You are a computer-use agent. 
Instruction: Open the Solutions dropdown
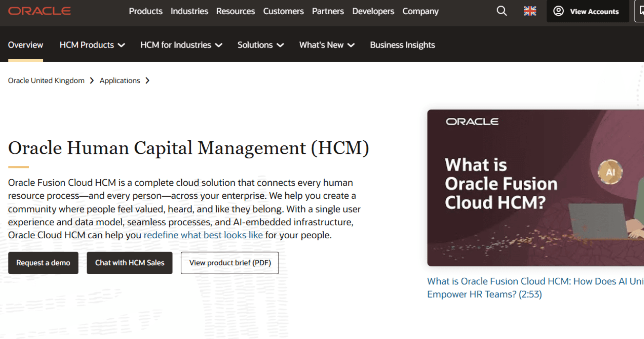[261, 45]
